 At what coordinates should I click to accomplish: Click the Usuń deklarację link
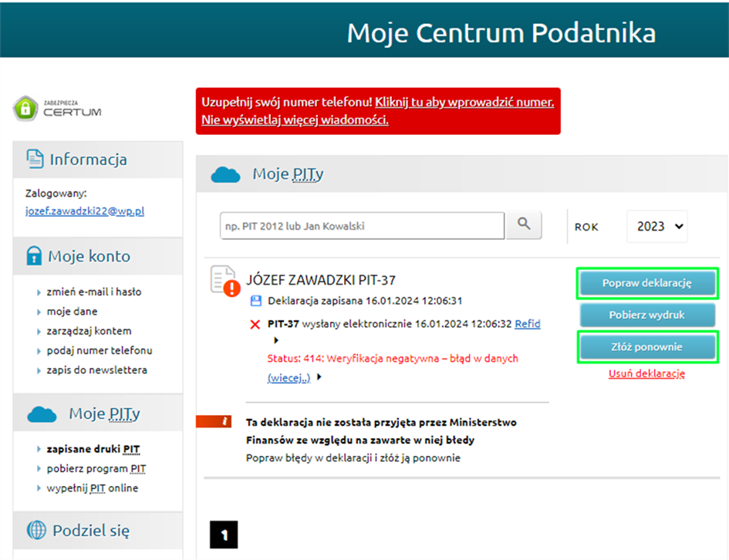click(x=646, y=374)
